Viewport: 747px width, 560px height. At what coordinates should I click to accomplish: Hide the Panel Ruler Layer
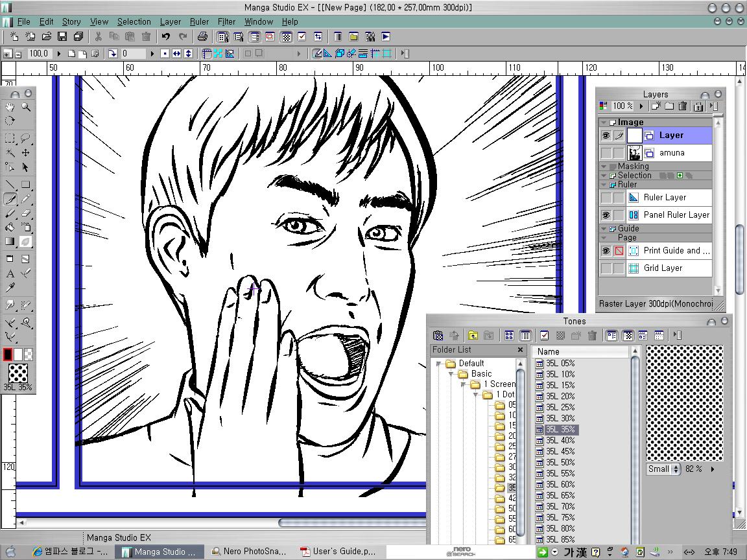pyautogui.click(x=606, y=215)
